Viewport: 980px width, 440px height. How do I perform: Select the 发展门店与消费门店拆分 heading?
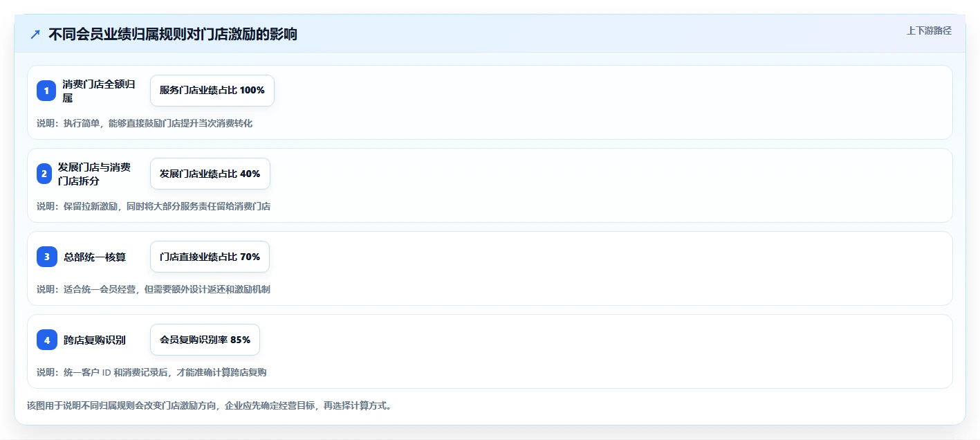pyautogui.click(x=94, y=174)
